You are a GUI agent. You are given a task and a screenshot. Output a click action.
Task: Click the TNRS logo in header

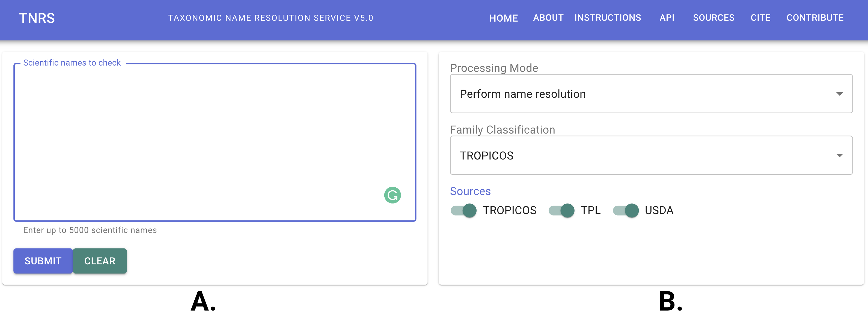[37, 18]
